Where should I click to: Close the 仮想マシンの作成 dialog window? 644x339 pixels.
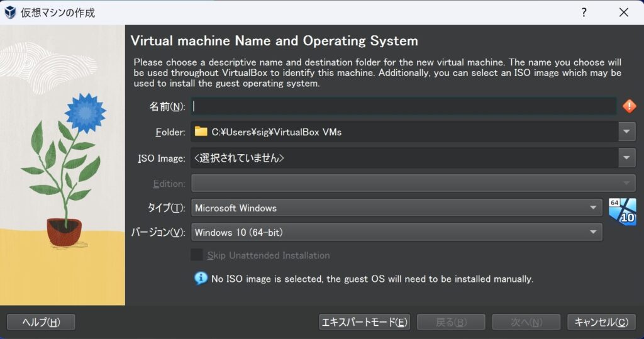[623, 12]
